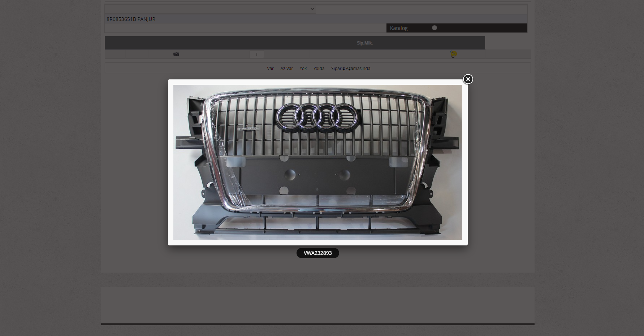Click the Katalog label text
Image resolution: width=644 pixels, height=336 pixels.
pos(399,28)
